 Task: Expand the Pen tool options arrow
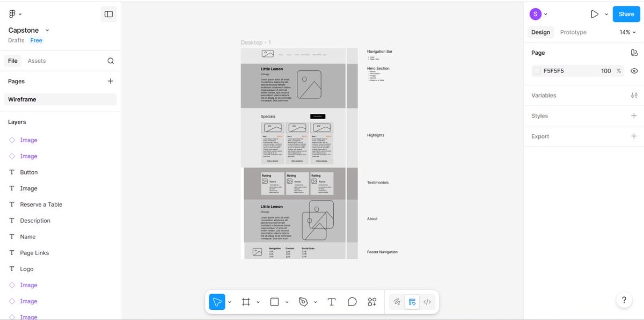315,302
